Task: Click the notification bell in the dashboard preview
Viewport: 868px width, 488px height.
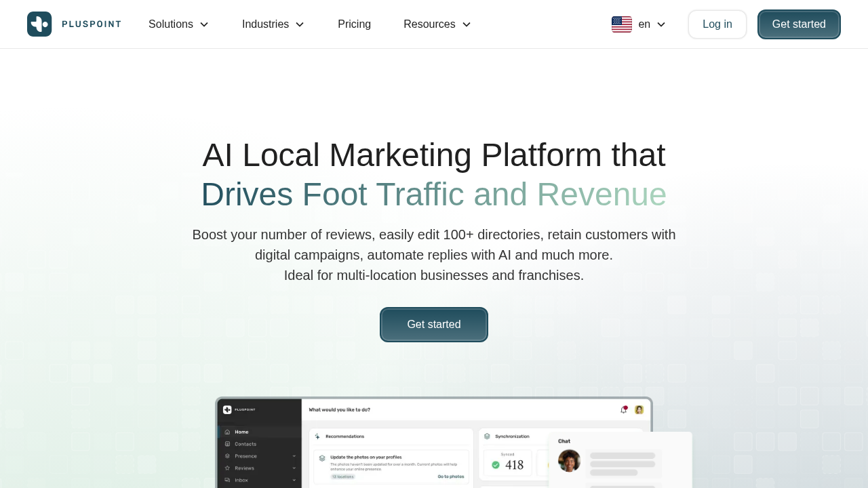Action: [x=624, y=409]
